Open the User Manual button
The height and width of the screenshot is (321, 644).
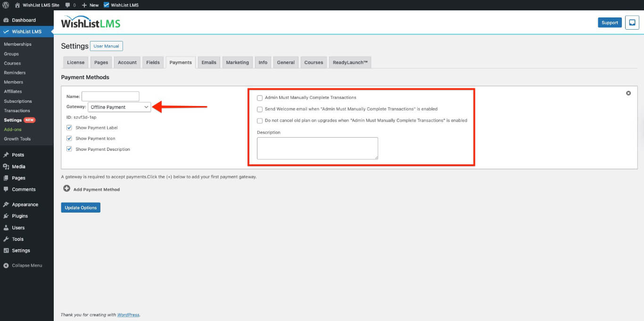[106, 46]
